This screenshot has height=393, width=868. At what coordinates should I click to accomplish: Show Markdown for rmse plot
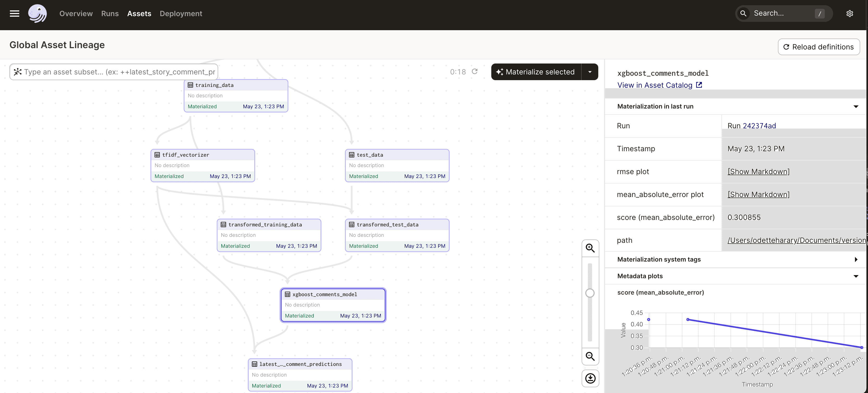tap(758, 172)
